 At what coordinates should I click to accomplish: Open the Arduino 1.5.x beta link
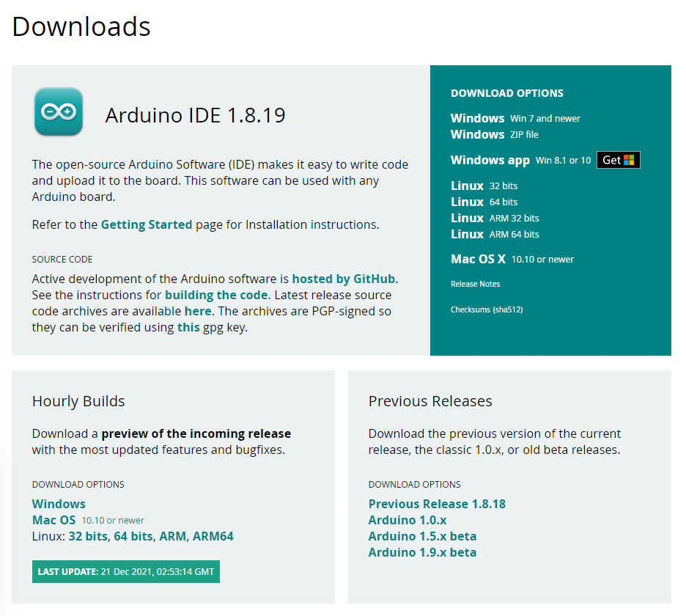422,536
